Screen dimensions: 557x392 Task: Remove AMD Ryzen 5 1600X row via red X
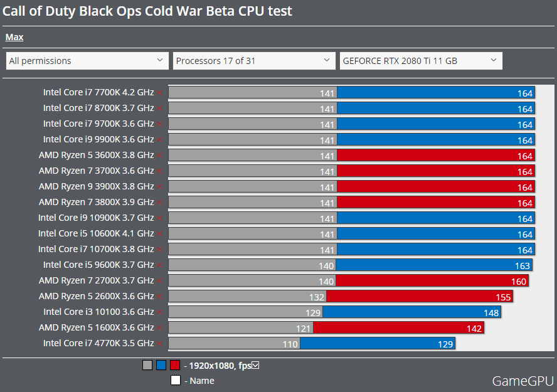pos(159,328)
